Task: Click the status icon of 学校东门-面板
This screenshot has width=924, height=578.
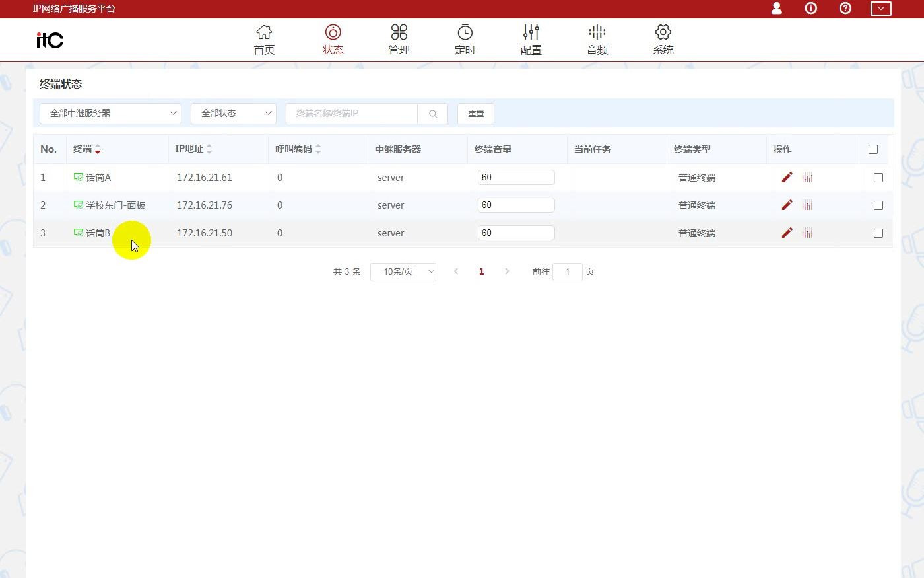Action: (79, 205)
